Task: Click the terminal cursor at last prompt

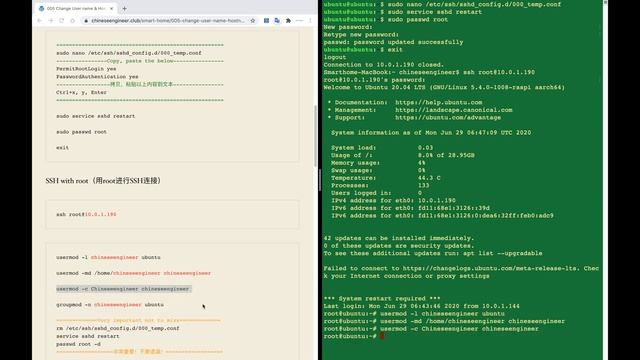Action: (x=382, y=336)
